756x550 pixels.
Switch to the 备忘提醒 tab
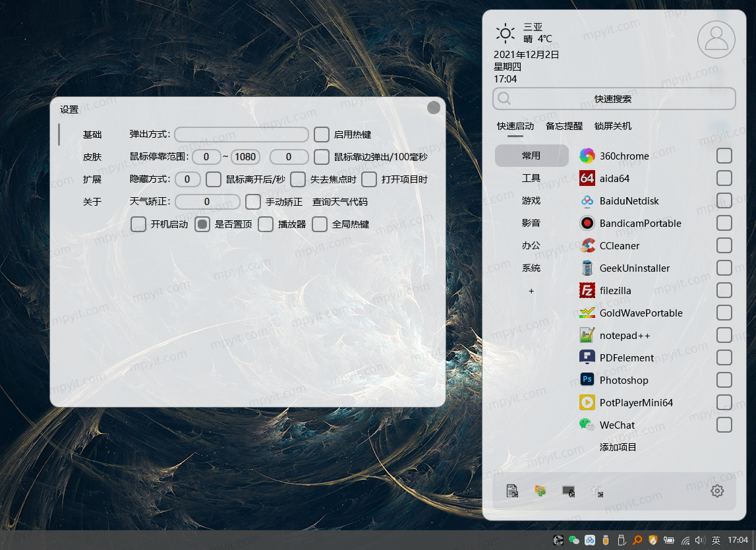click(x=564, y=126)
